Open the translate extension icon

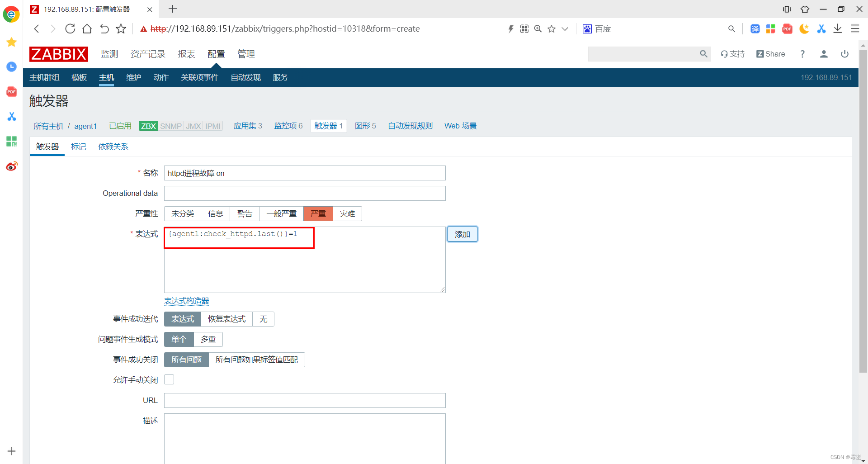tap(755, 29)
